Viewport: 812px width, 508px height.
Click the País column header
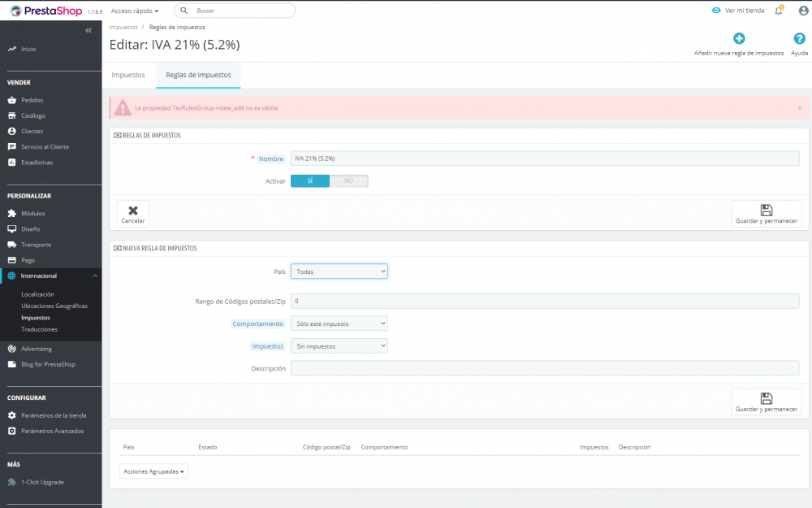point(128,447)
